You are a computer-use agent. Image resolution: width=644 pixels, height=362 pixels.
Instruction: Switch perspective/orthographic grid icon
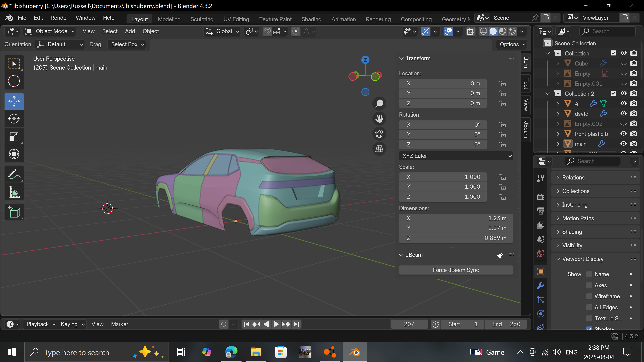coord(379,149)
